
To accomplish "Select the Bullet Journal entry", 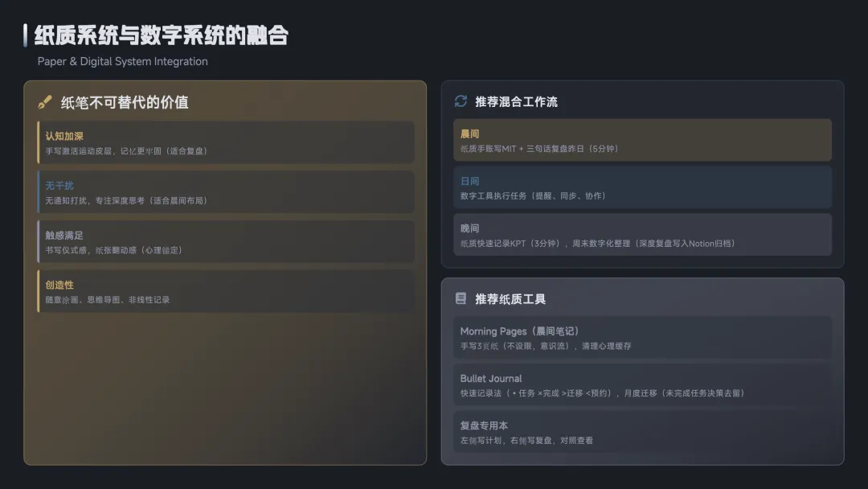I will (x=642, y=384).
